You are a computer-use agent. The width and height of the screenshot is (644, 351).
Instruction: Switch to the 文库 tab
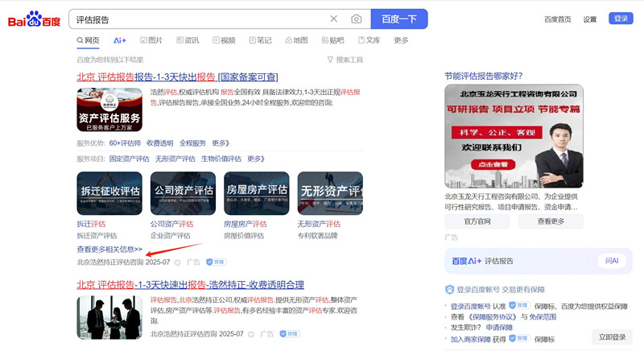(x=369, y=40)
